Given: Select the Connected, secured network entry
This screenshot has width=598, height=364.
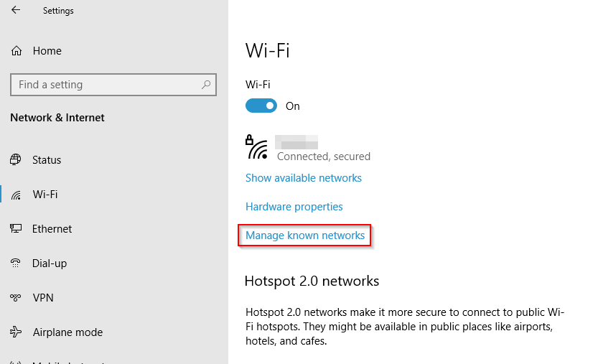Looking at the screenshot, I should tap(323, 156).
